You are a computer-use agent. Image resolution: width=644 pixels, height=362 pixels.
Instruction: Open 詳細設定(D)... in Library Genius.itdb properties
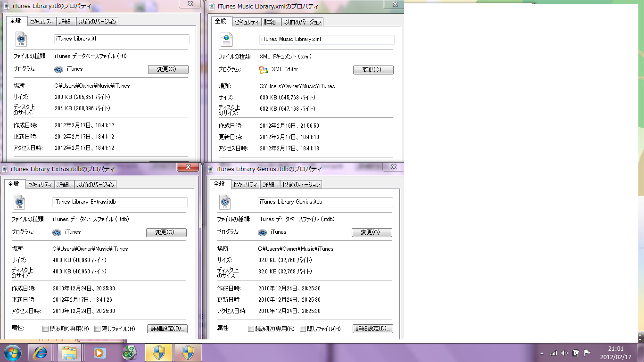373,329
